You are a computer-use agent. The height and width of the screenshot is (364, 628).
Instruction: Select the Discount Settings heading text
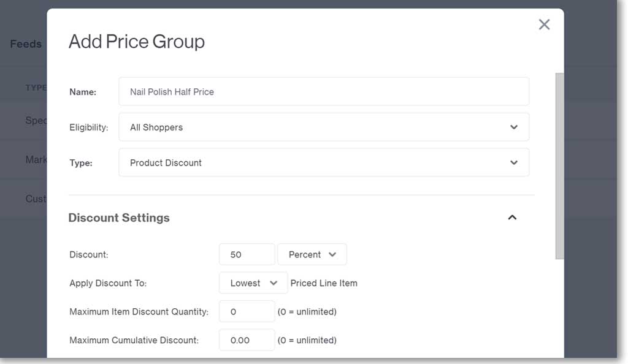(x=119, y=218)
